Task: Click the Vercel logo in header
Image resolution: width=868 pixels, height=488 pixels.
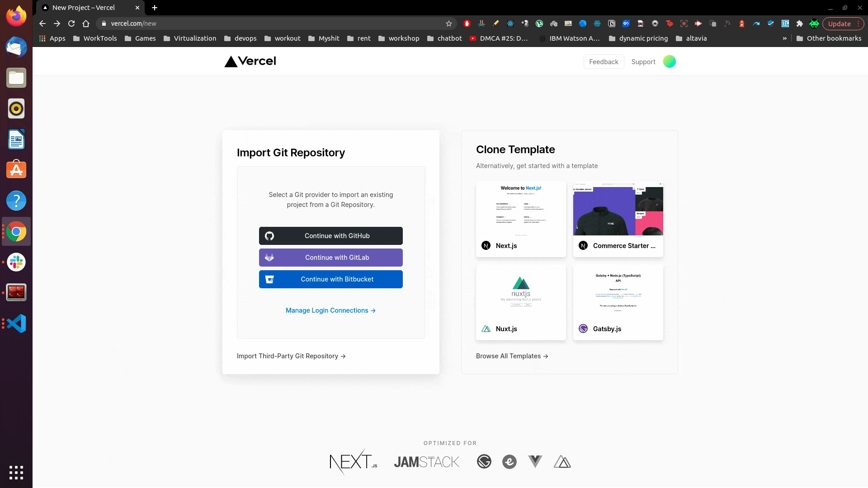Action: pos(250,61)
